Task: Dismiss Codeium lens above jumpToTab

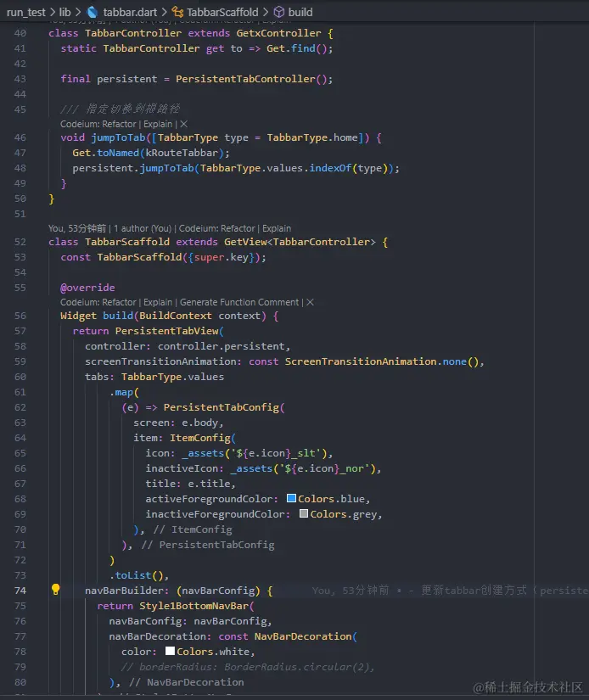Action: point(184,124)
